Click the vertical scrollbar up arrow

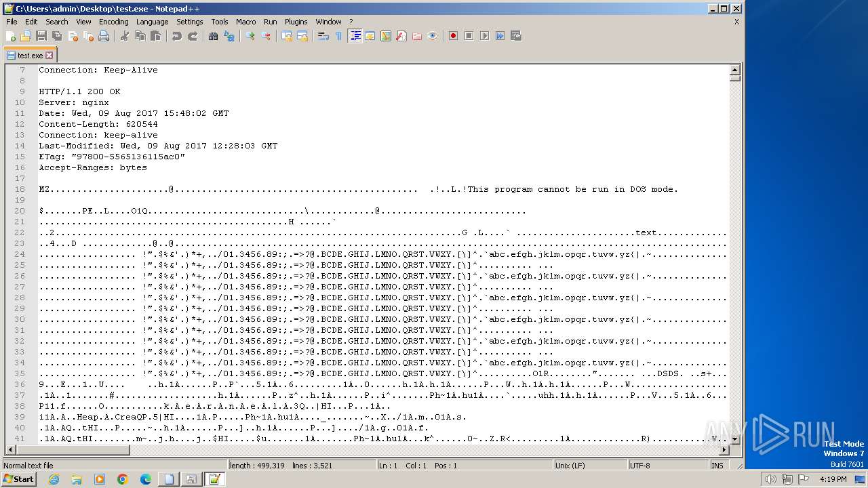point(734,70)
